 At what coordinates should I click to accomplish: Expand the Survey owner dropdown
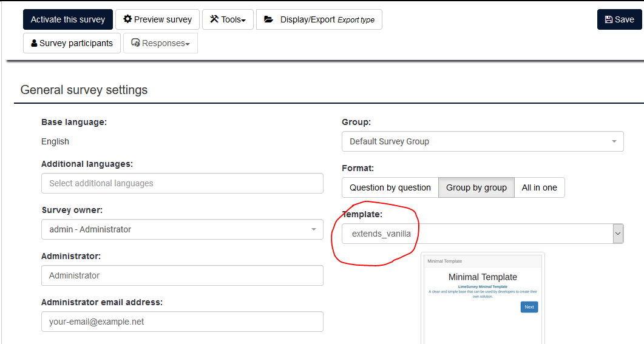(182, 229)
